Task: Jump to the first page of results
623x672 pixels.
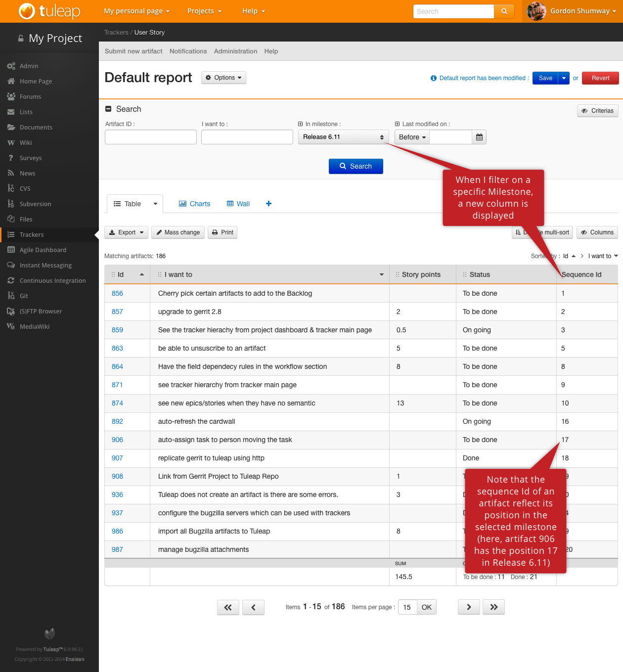Action: click(228, 607)
